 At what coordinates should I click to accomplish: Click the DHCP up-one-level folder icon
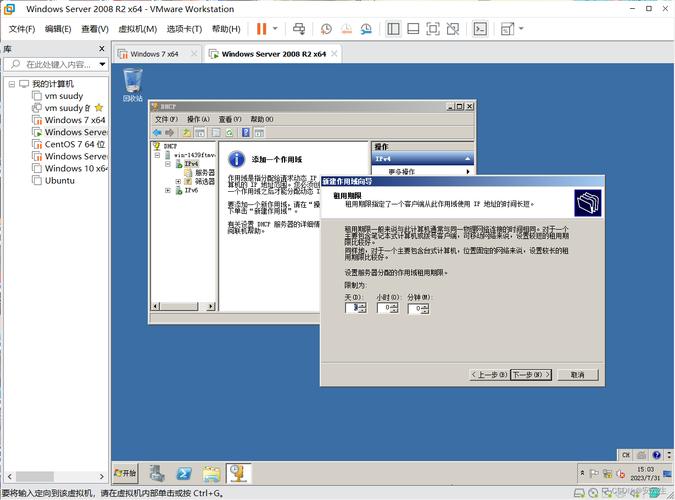click(x=187, y=133)
